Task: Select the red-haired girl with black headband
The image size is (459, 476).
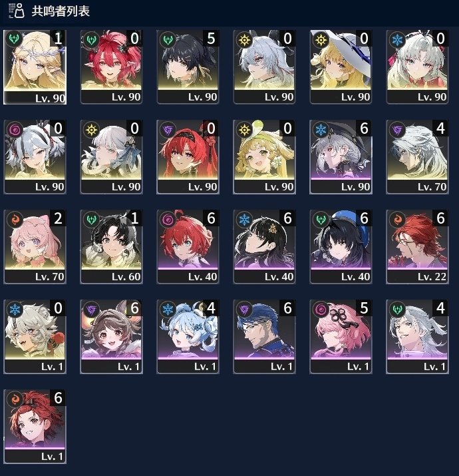Action: (188, 157)
